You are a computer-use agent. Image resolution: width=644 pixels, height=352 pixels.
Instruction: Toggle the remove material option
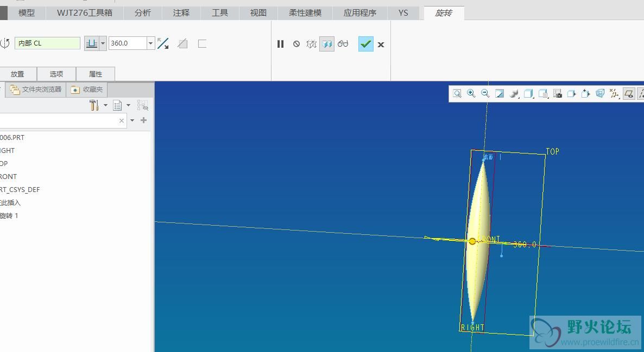coord(183,43)
